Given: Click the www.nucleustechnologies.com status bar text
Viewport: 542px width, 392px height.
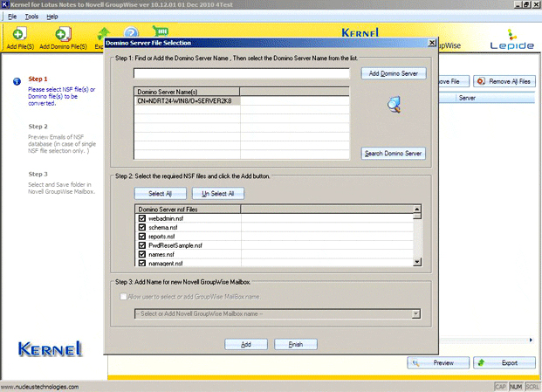Looking at the screenshot, I should (x=40, y=387).
